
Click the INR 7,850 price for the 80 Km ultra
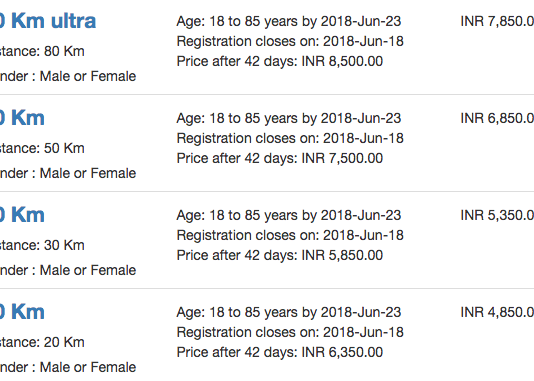[x=497, y=21]
